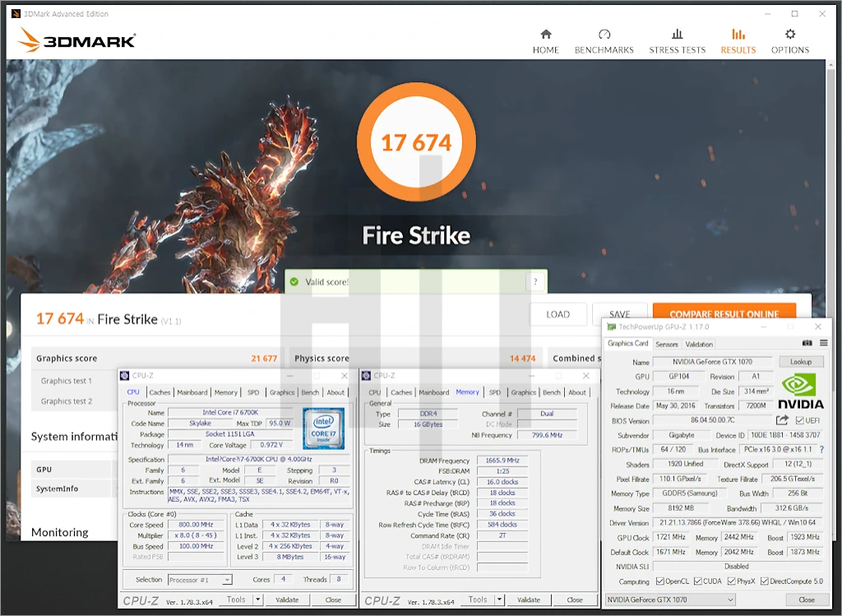The image size is (842, 616).
Task: Click the Intel Core i7 badge
Action: (323, 428)
